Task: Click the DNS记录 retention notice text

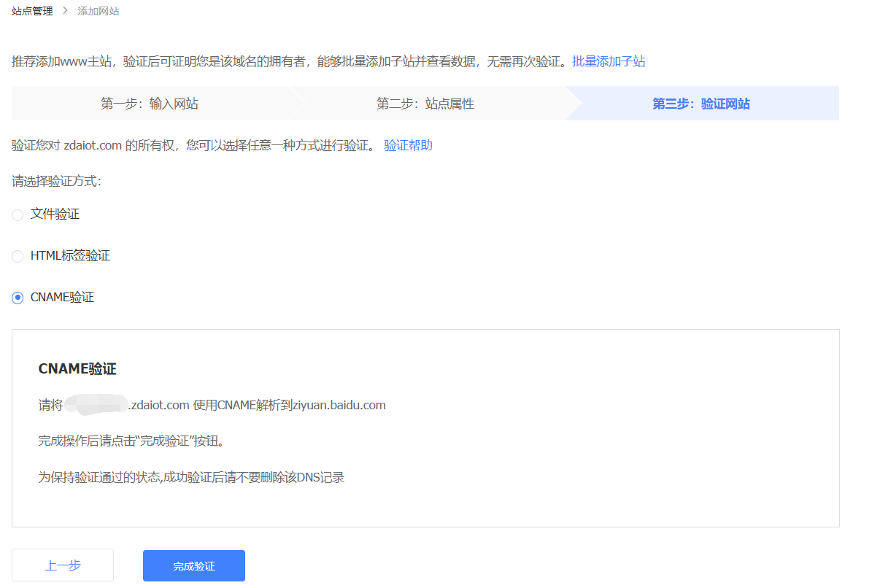Action: tap(191, 478)
